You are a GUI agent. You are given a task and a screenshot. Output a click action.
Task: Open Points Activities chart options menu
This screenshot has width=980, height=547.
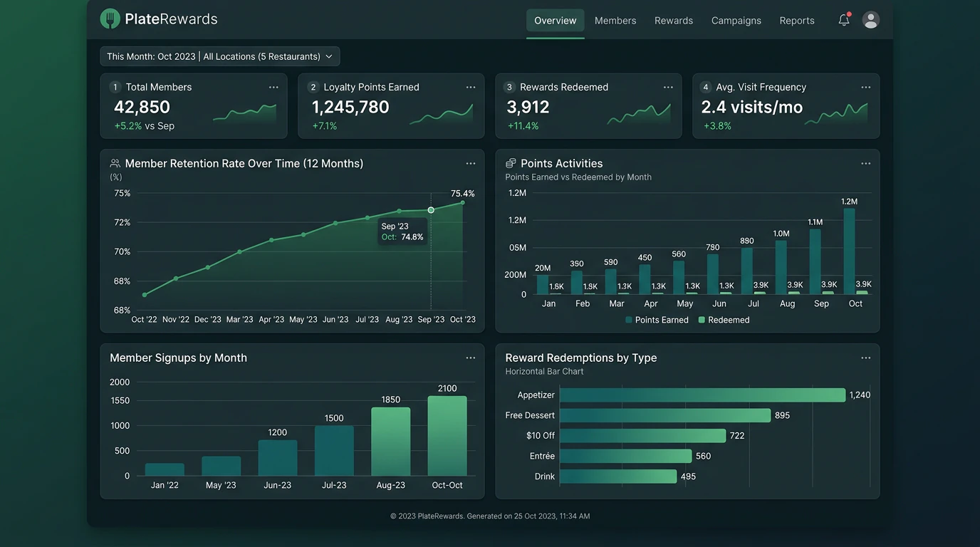(x=866, y=163)
